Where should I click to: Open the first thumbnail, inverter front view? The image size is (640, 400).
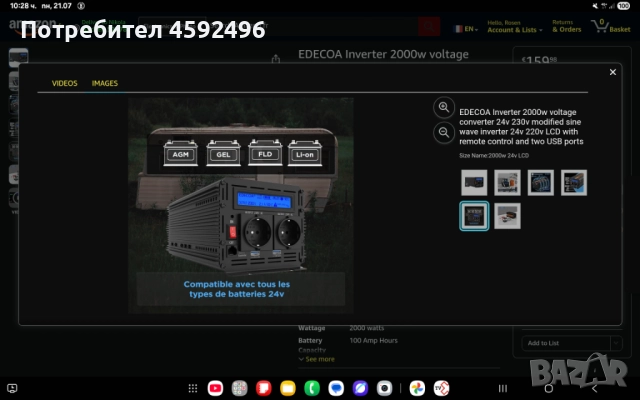pyautogui.click(x=474, y=183)
